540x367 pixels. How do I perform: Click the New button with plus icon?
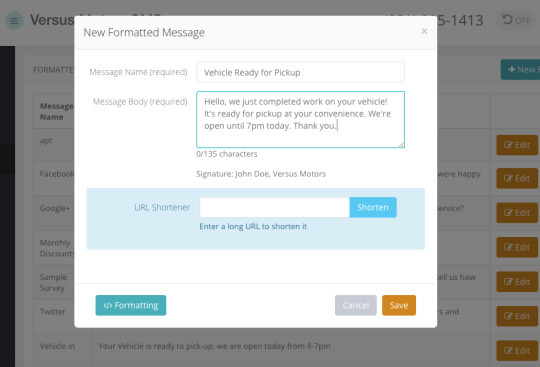tap(521, 70)
